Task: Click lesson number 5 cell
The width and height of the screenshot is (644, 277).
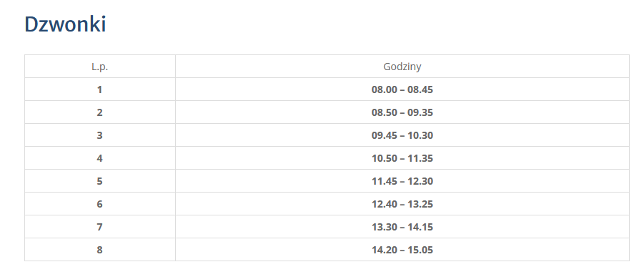Action: pyautogui.click(x=100, y=181)
